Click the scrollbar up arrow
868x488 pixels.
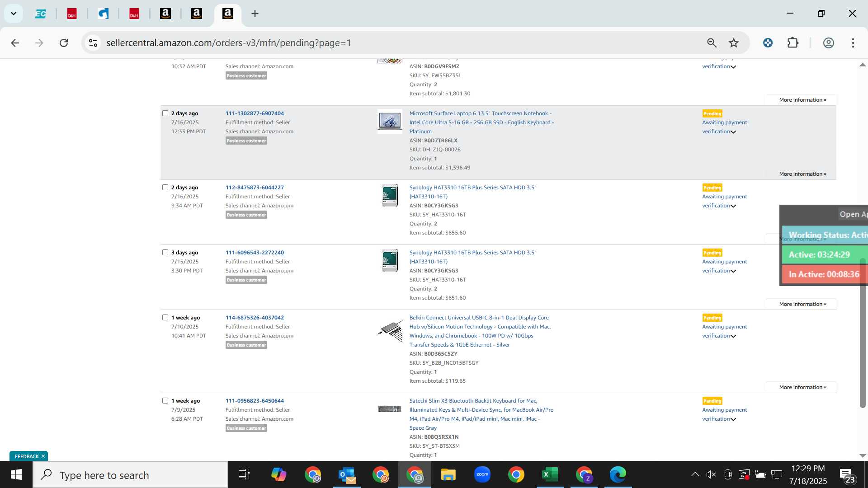863,65
